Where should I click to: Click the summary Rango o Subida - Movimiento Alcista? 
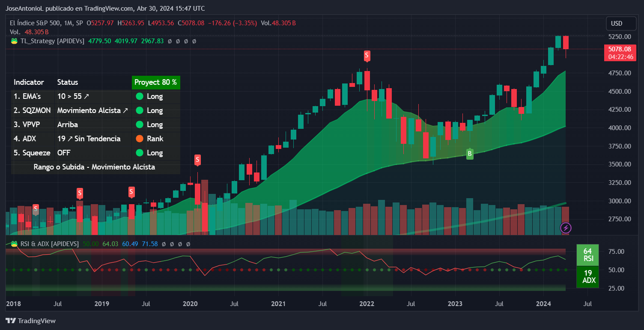coord(94,167)
